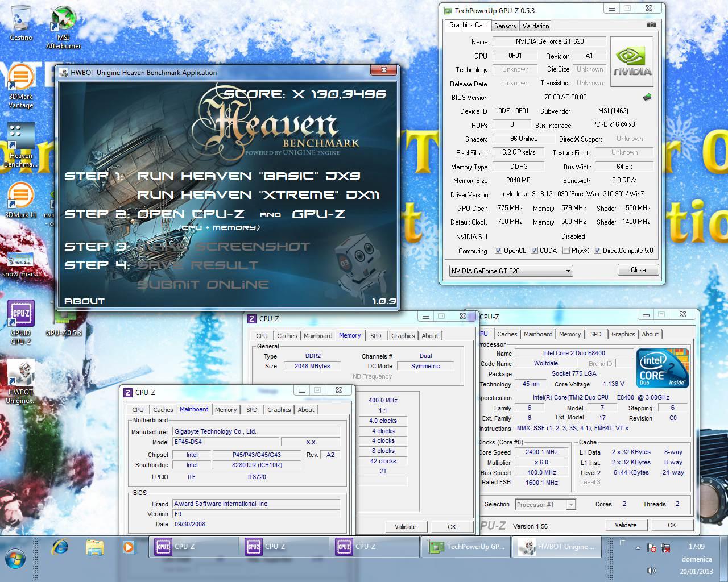
Task: Click GPU-Z screenshot camera icon
Action: (652, 25)
